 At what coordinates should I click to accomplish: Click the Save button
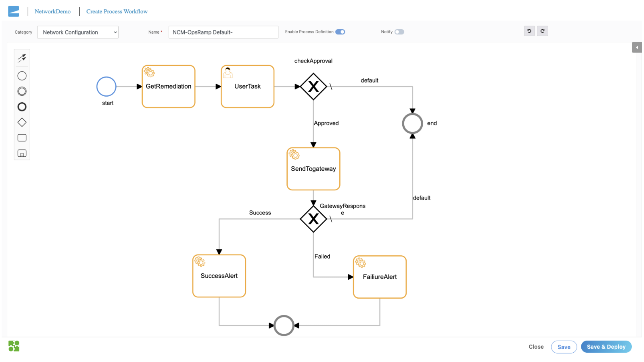pos(564,346)
